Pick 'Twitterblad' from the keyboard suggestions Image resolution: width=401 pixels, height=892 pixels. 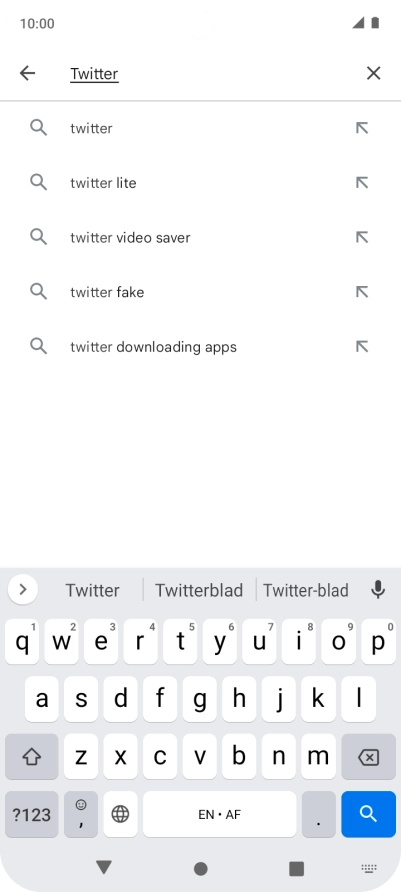(199, 590)
